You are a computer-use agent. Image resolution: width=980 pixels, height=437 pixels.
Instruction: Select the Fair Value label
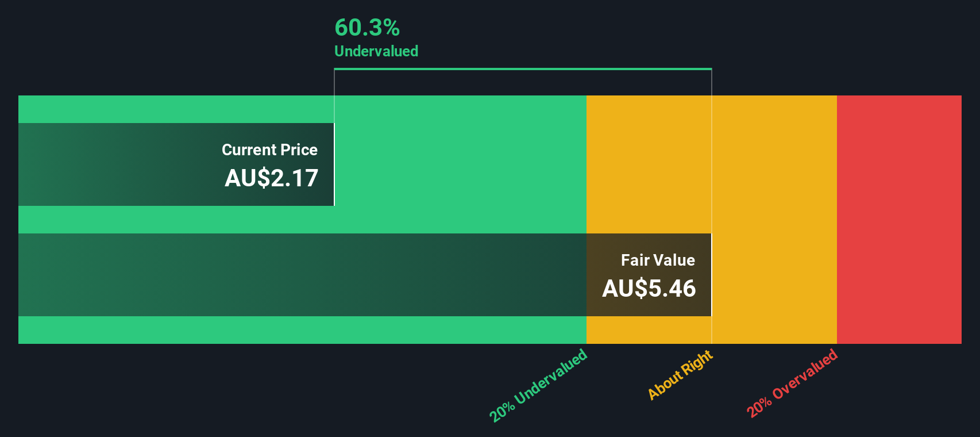click(658, 260)
